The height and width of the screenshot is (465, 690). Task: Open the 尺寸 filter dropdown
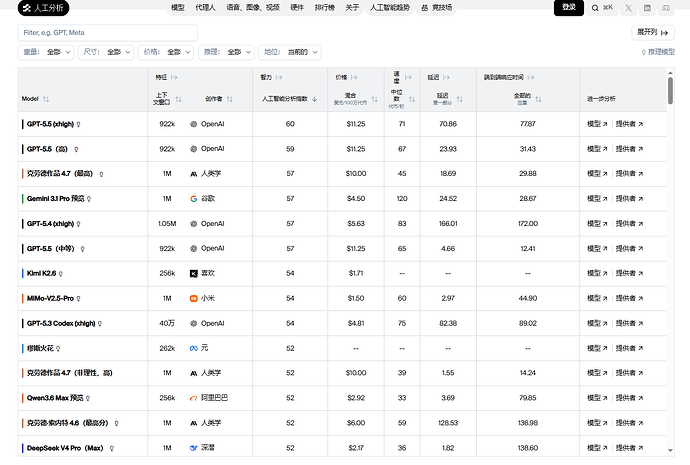[106, 52]
